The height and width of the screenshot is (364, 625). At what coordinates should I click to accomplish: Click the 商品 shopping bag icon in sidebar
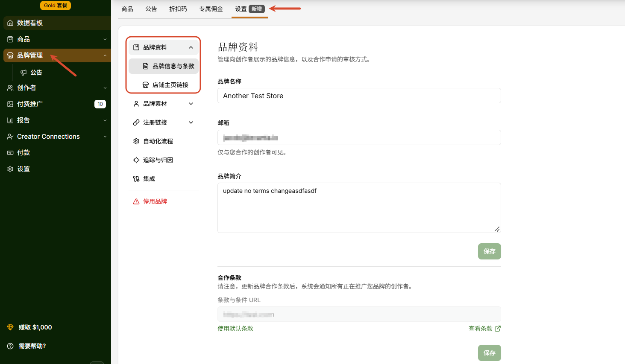[x=10, y=39]
